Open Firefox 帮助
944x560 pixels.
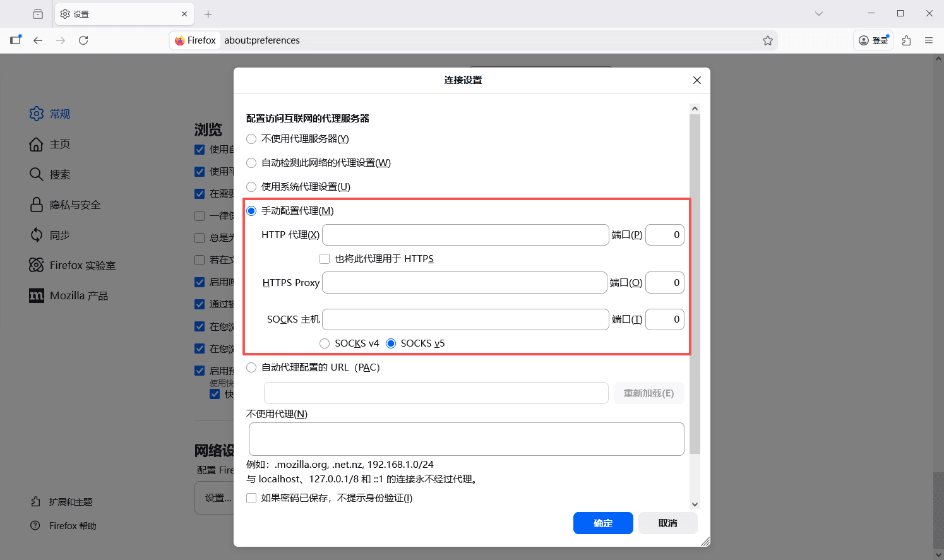(x=71, y=525)
